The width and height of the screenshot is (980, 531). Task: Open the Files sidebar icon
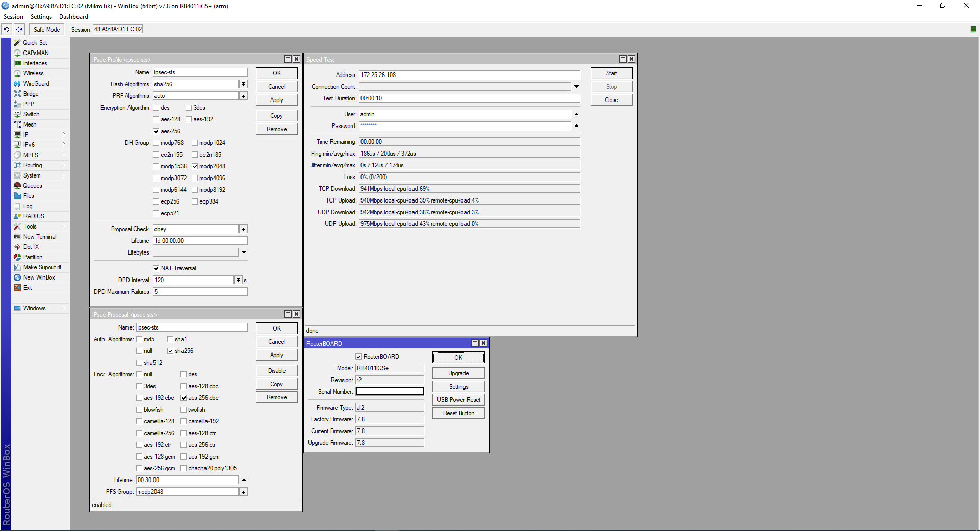(17, 196)
